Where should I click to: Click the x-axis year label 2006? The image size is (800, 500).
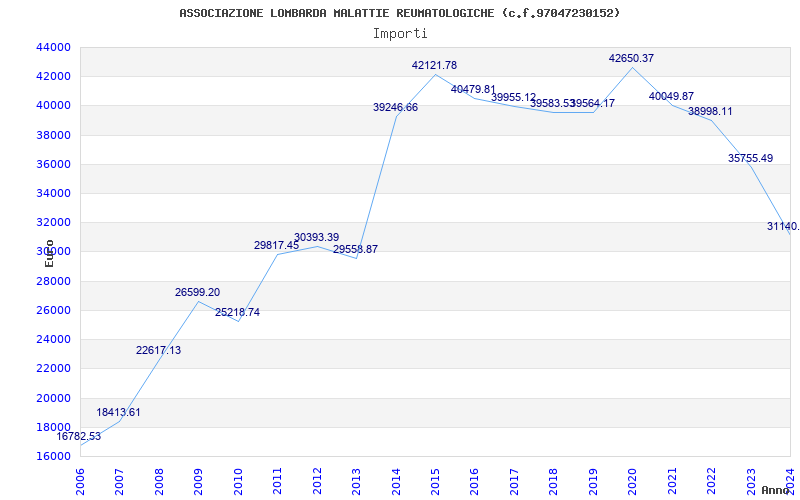(x=80, y=482)
